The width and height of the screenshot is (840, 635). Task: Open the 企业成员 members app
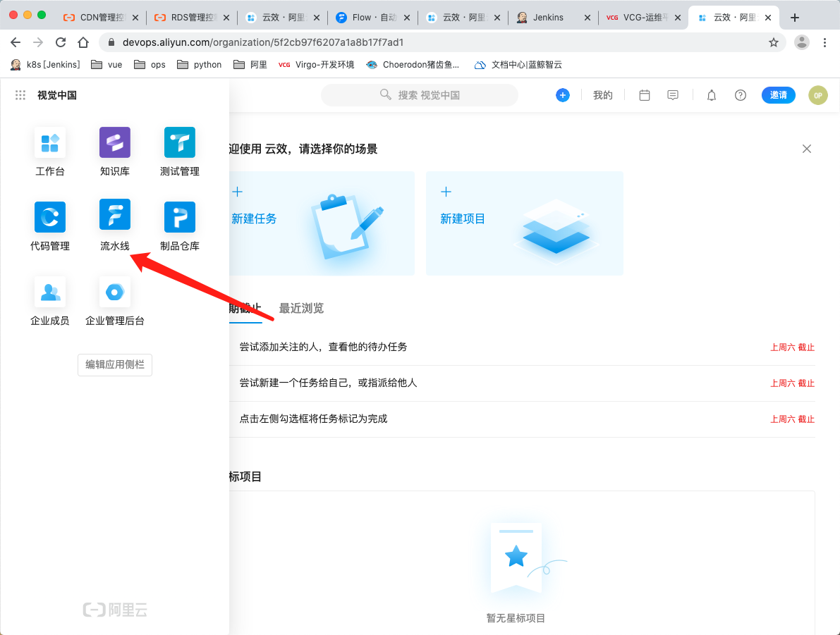click(x=50, y=302)
